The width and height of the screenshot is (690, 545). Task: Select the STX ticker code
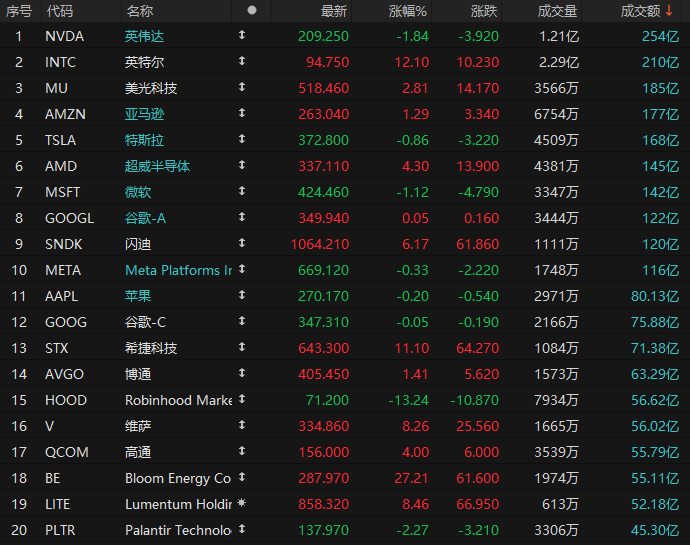pos(56,348)
